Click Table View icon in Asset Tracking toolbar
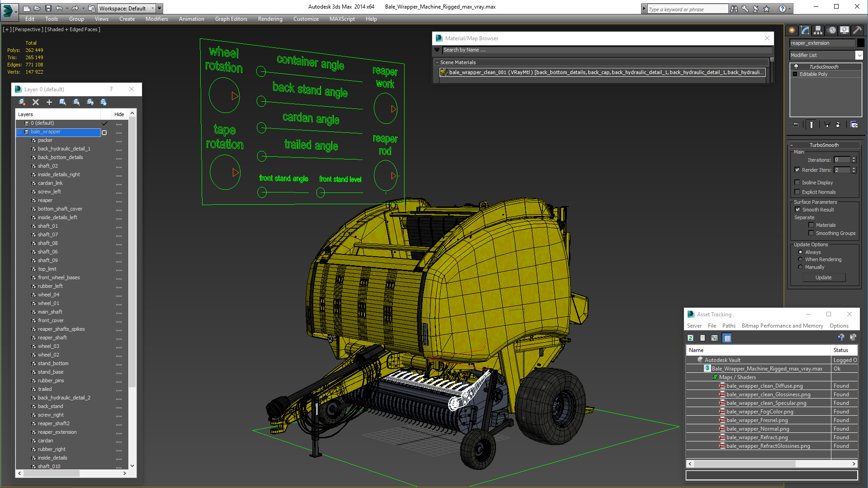 pos(727,338)
